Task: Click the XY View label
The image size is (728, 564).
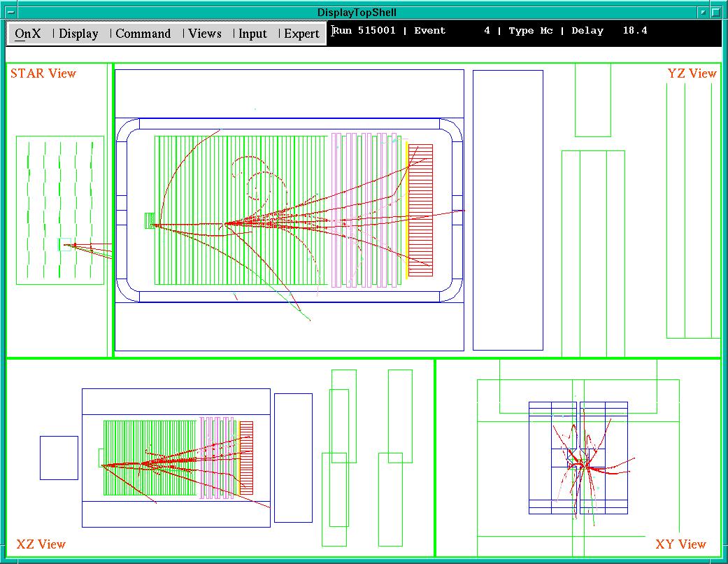Action: tap(680, 544)
